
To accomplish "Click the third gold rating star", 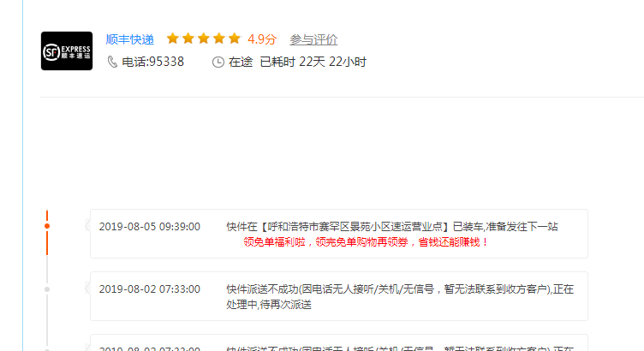I will point(203,39).
